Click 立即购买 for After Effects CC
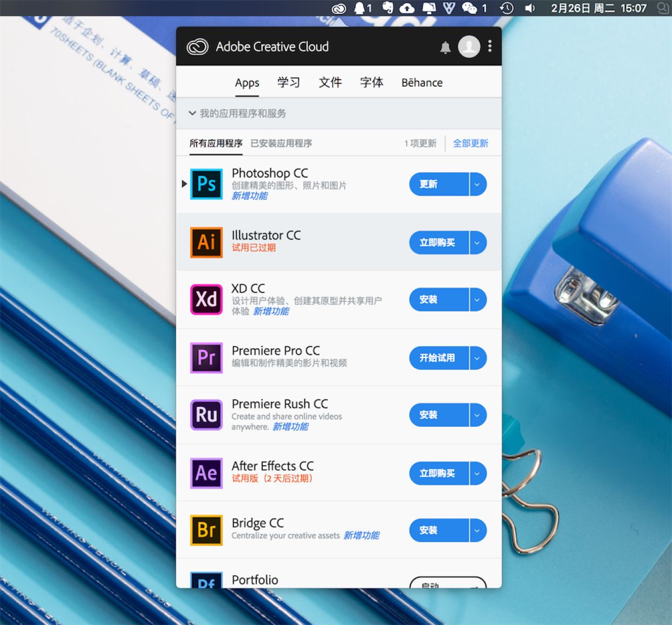Viewport: 672px width, 625px height. [439, 473]
